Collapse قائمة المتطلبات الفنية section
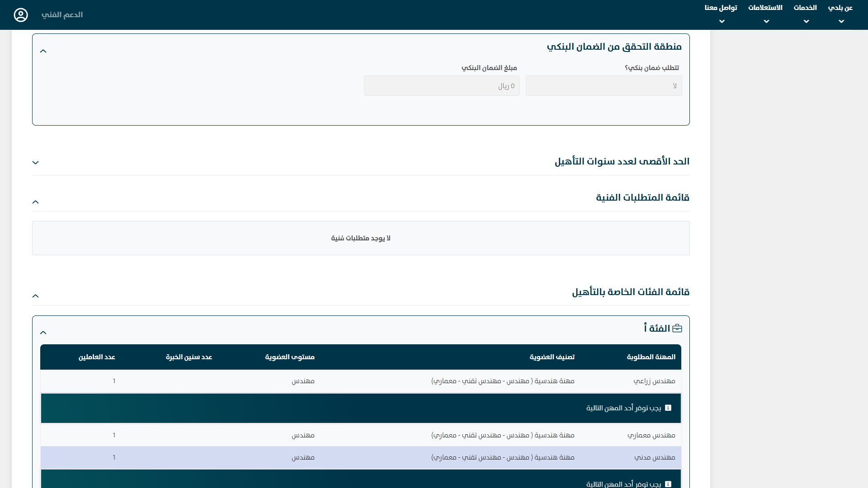This screenshot has height=488, width=868. [x=36, y=202]
